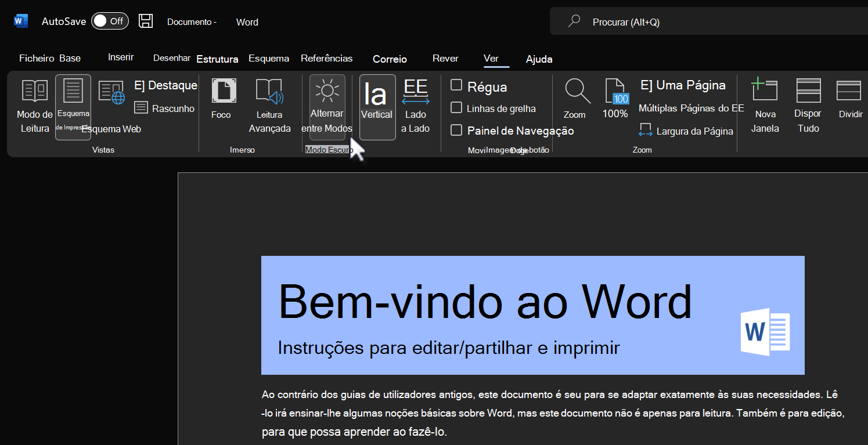868x445 pixels.
Task: Open the Zoom magnifier dialog
Action: tap(577, 99)
